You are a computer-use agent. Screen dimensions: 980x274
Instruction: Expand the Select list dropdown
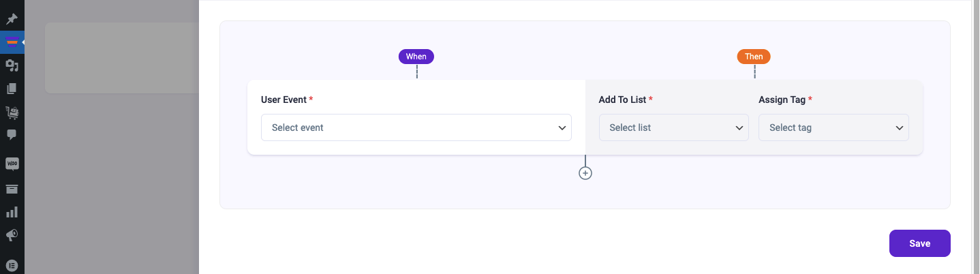[x=674, y=127]
